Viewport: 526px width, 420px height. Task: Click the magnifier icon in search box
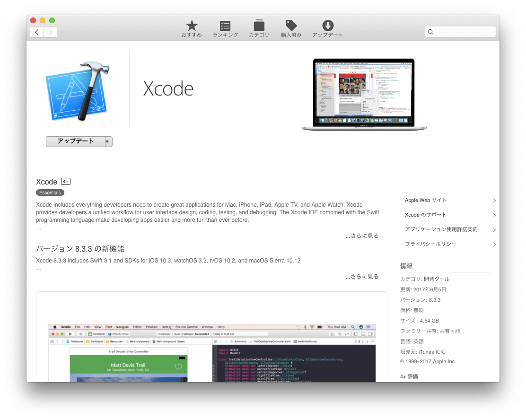(x=431, y=32)
